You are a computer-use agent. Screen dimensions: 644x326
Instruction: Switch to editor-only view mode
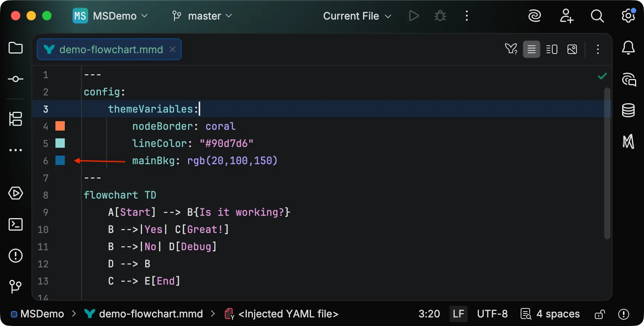coord(531,49)
